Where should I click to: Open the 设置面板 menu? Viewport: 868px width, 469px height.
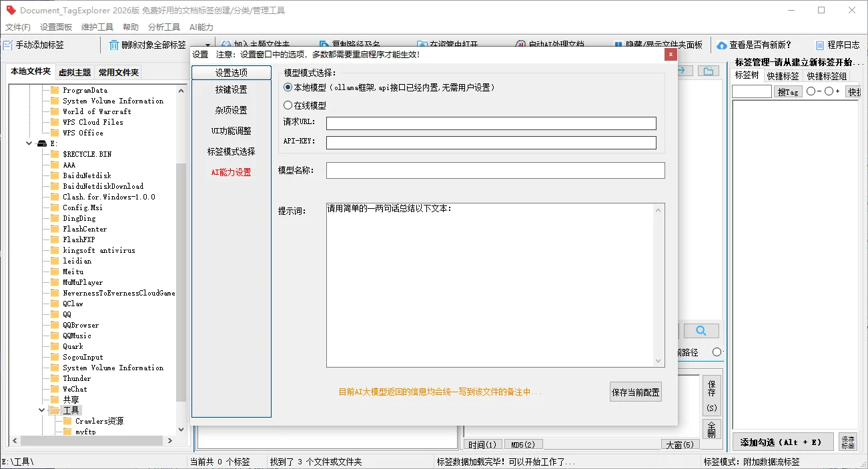[x=56, y=27]
